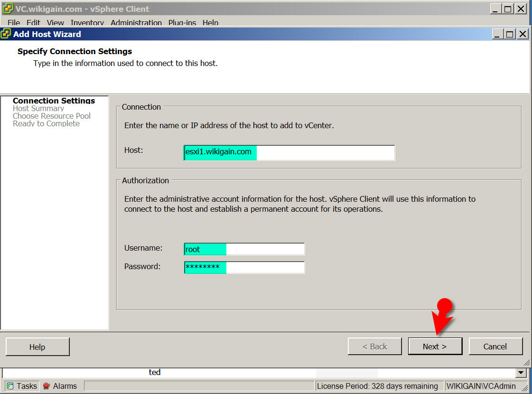Open wizard Help button
This screenshot has width=532, height=394.
tap(37, 347)
